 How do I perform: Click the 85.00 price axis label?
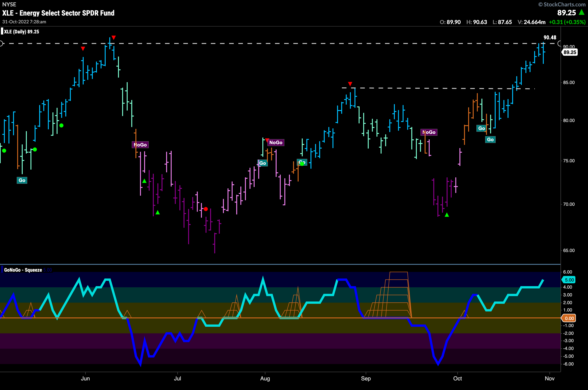click(x=569, y=83)
